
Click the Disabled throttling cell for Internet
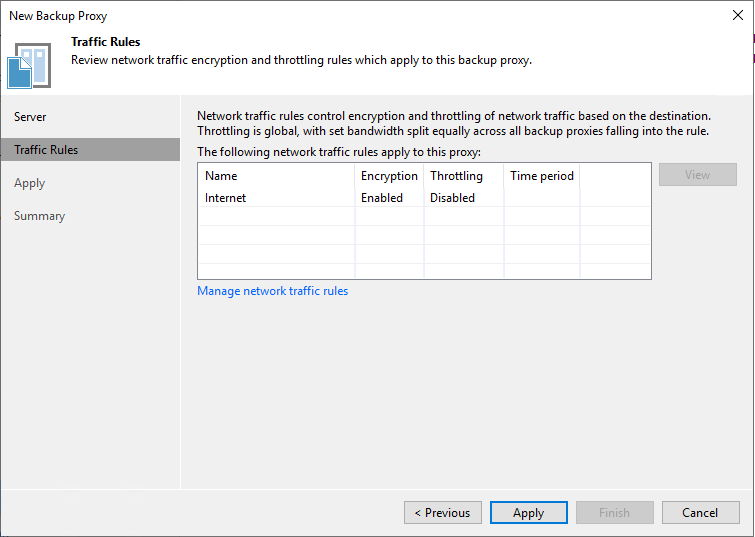click(452, 198)
